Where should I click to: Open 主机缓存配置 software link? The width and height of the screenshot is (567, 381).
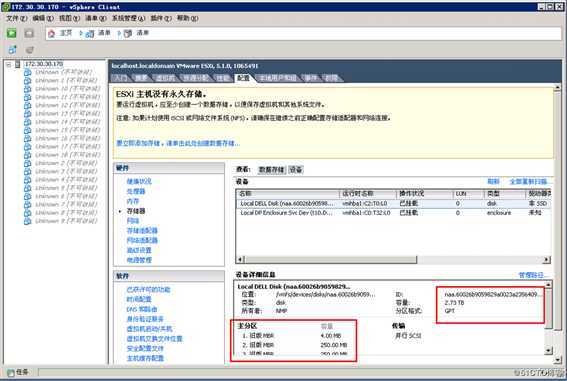[145, 358]
